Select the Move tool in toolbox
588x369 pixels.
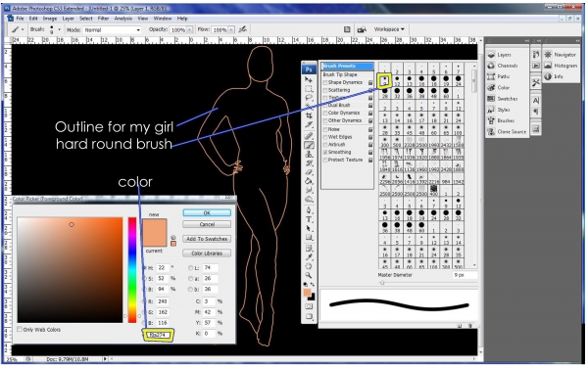click(309, 79)
